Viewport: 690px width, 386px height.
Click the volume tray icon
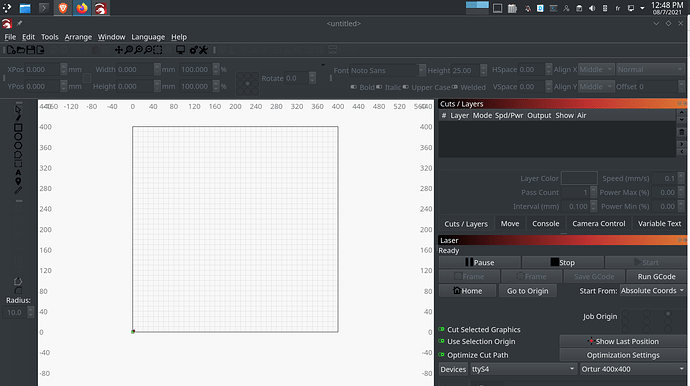pos(592,8)
